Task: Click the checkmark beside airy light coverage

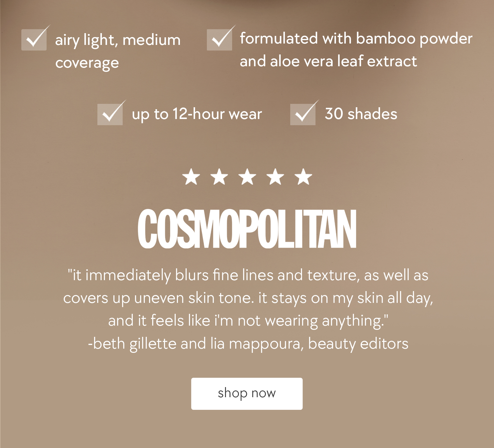Action: pos(34,39)
